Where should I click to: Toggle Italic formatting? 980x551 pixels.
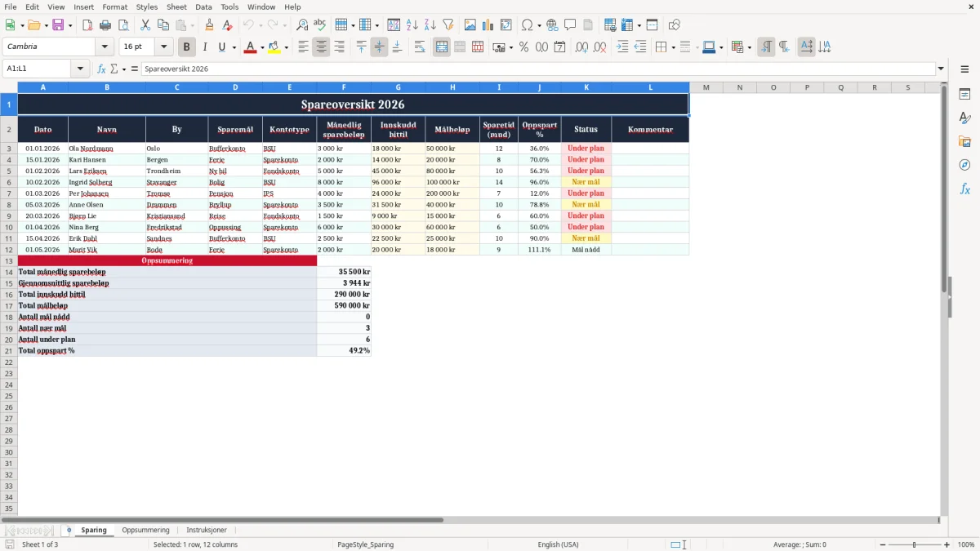[x=205, y=47]
